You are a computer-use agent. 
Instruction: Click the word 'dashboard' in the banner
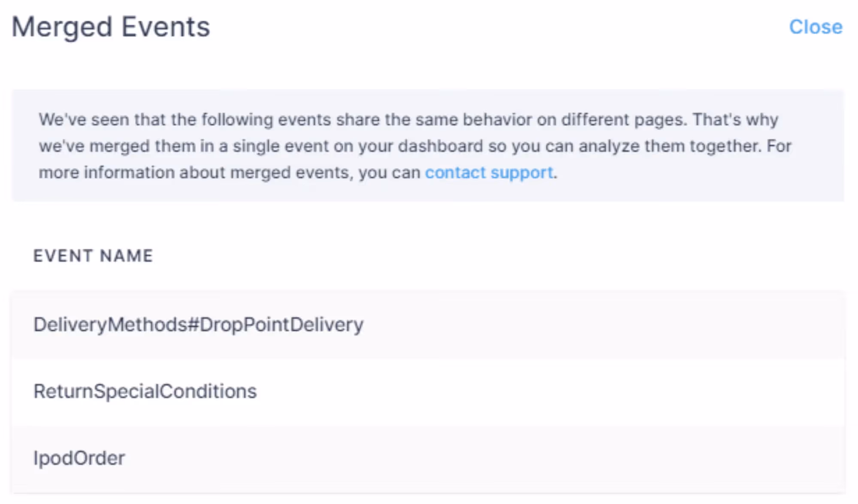pos(440,146)
